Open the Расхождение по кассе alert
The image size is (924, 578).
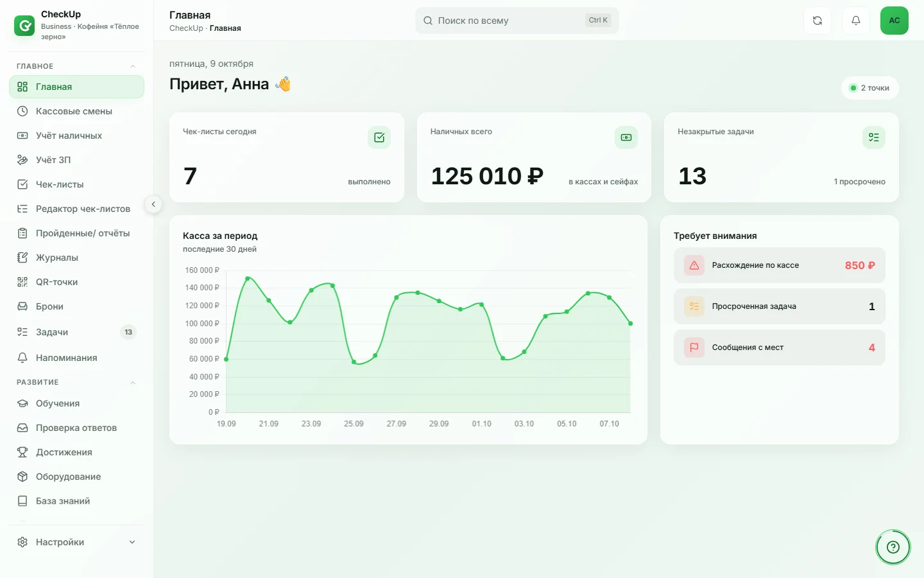tap(779, 265)
